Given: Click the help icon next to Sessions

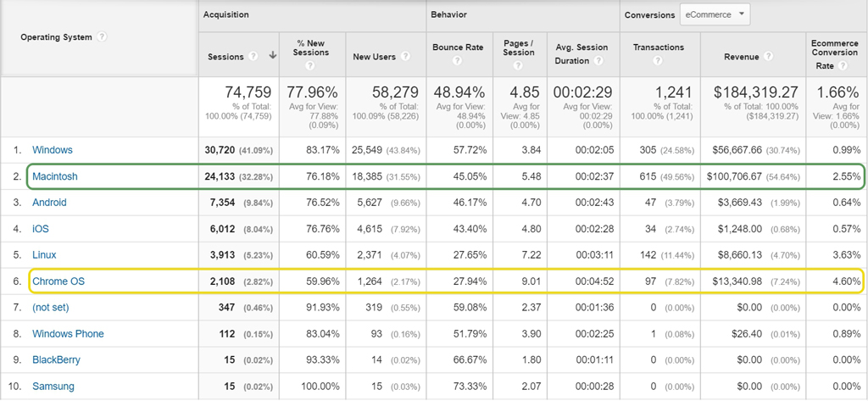Looking at the screenshot, I should [253, 57].
